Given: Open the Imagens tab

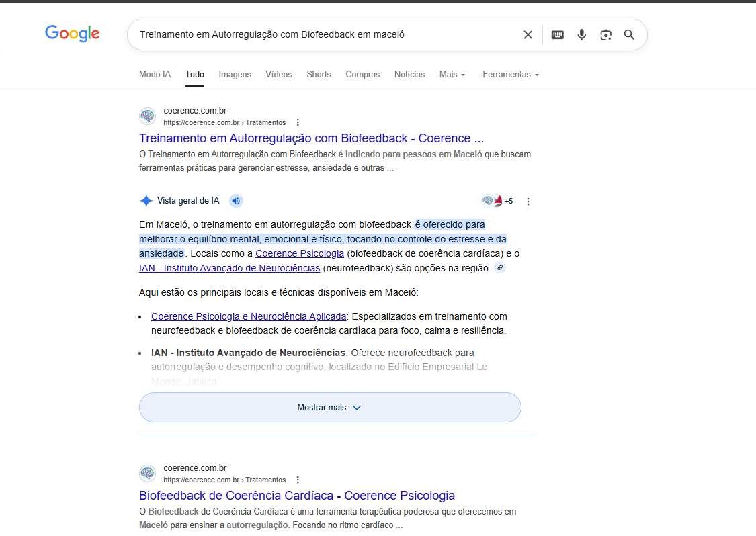Looking at the screenshot, I should point(235,75).
